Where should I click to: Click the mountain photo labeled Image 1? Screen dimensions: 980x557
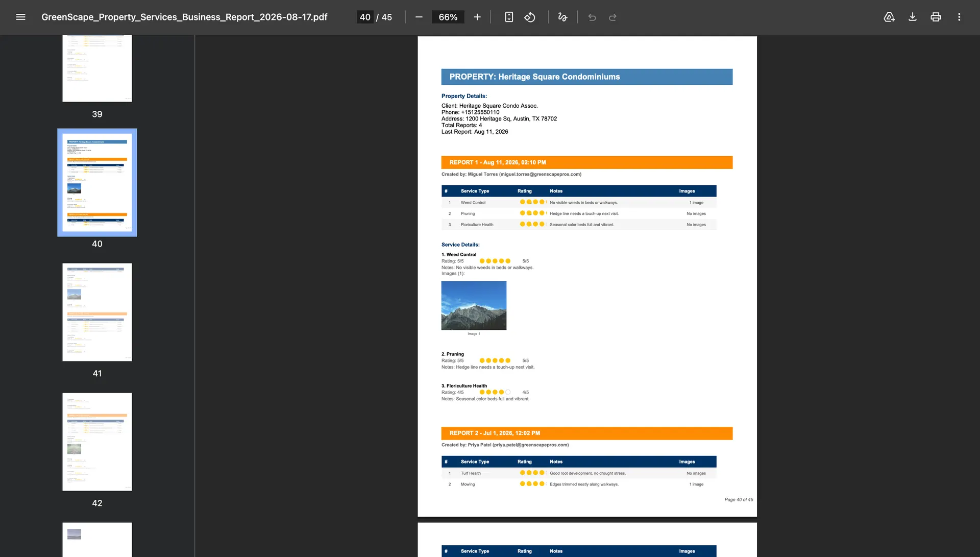point(474,305)
